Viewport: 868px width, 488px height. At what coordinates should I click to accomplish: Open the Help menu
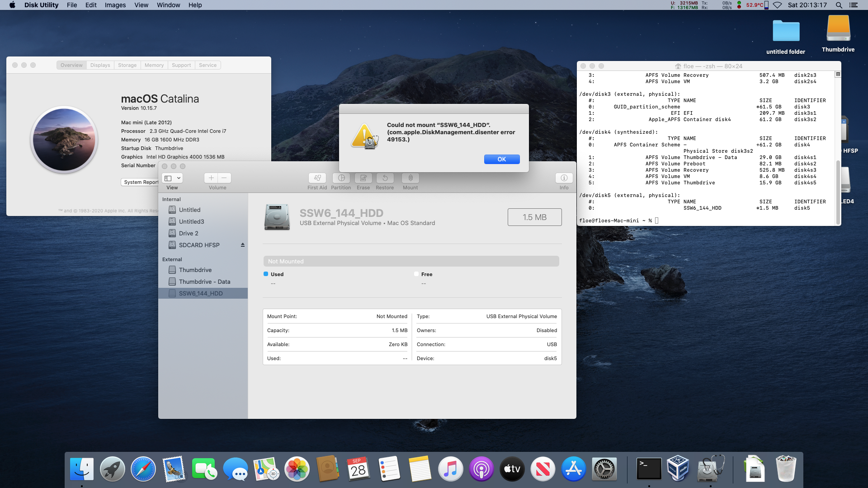coord(195,5)
